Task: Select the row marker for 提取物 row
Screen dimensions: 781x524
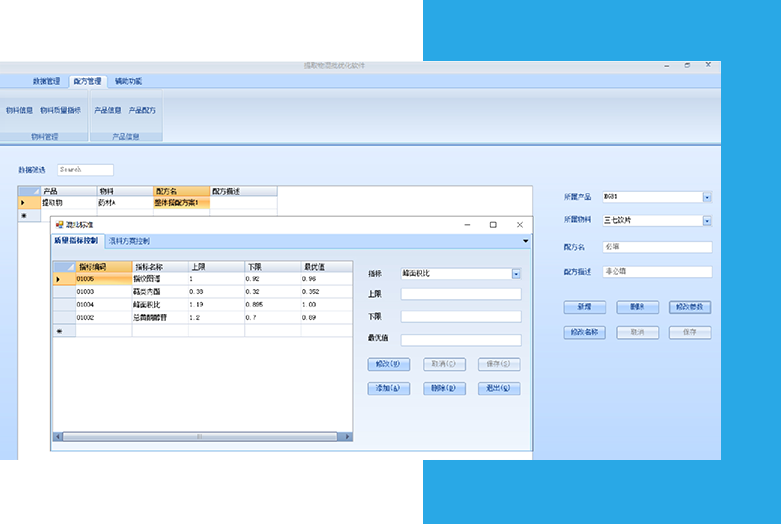Action: (x=23, y=202)
